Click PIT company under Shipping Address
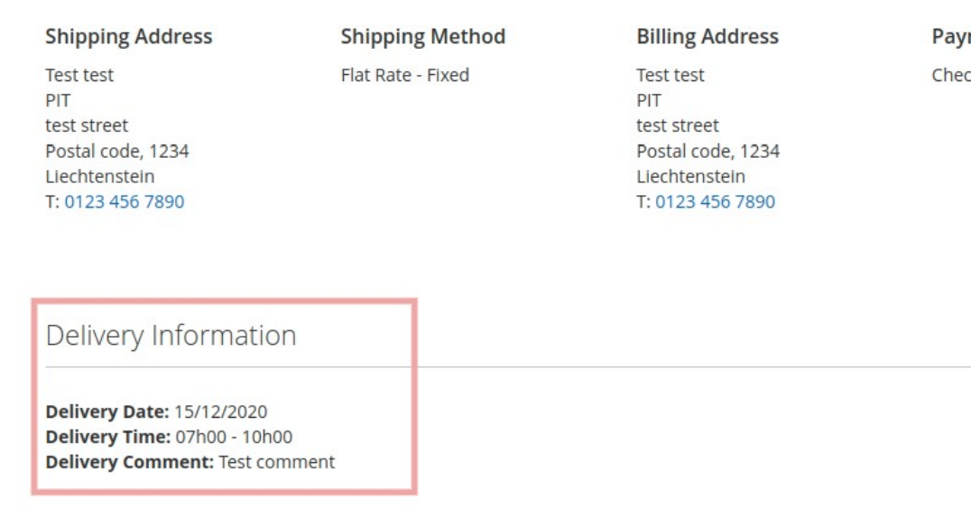This screenshot has height=518, width=980. pos(58,100)
